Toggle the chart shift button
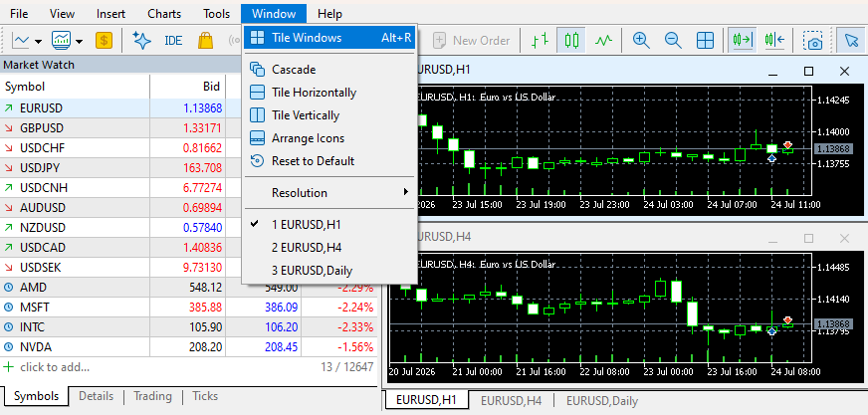The image size is (868, 415). click(774, 40)
